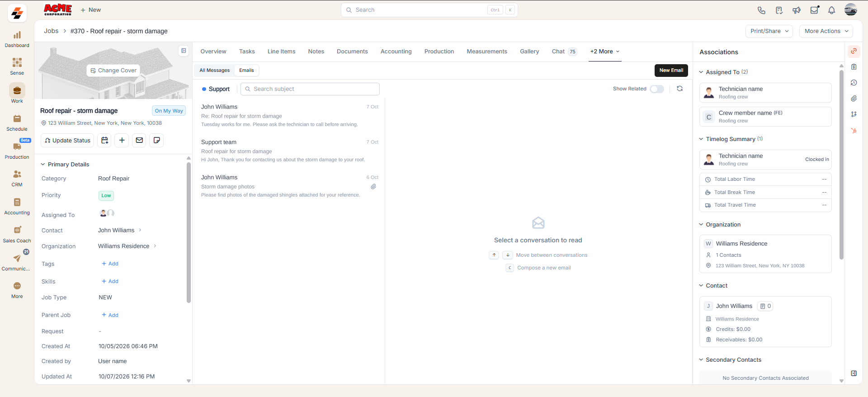Collapse the Organization associations section
Viewport: 868px width, 397px height.
tap(701, 225)
